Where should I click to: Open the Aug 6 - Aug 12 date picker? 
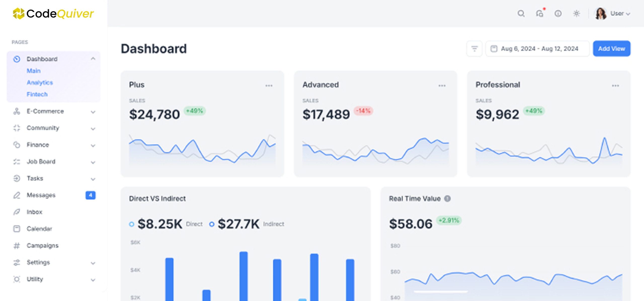point(537,49)
